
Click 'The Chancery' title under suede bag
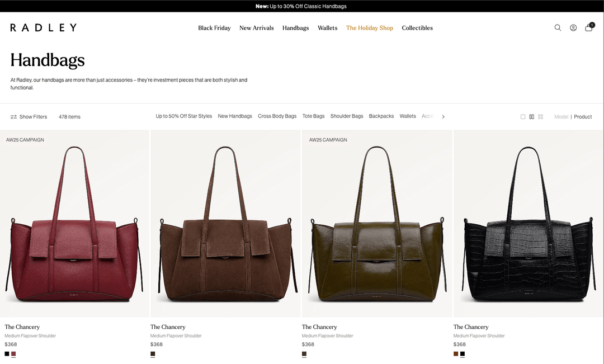click(168, 327)
